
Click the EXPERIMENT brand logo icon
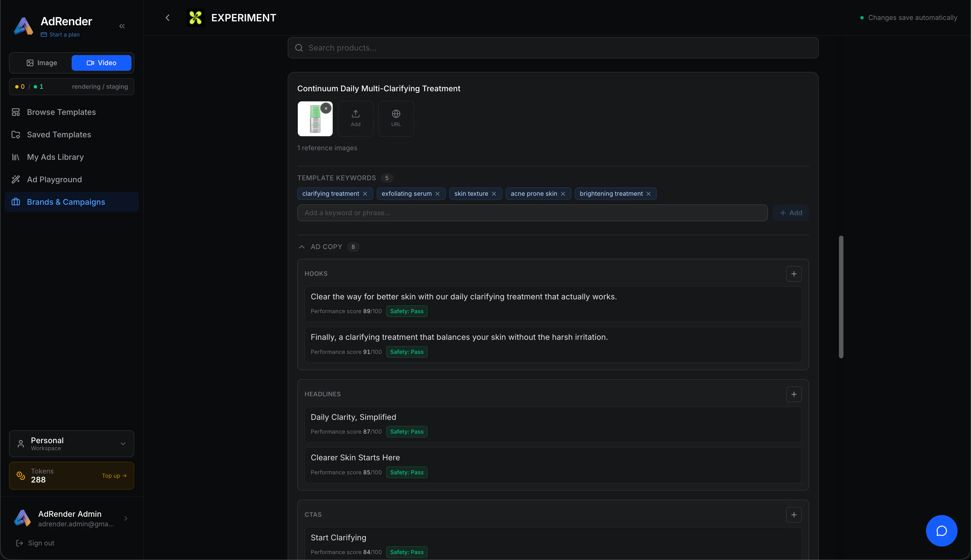click(x=196, y=18)
